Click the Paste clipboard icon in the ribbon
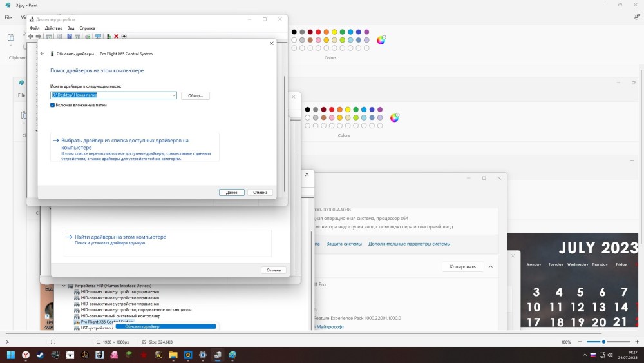This screenshot has height=363, width=644. click(11, 39)
